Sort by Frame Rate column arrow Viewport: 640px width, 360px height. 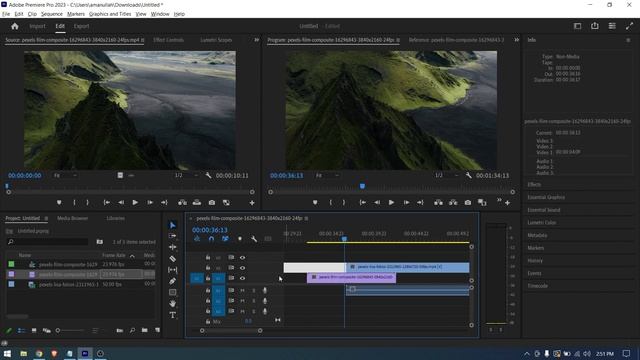tap(132, 256)
